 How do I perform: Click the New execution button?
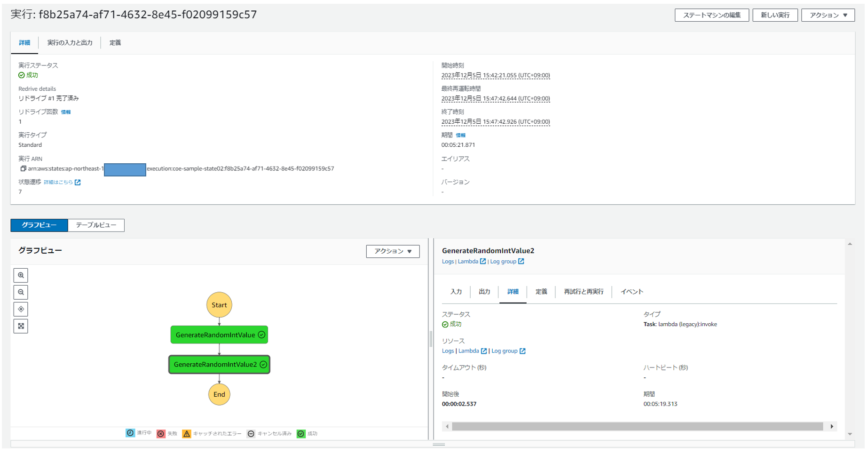[775, 15]
